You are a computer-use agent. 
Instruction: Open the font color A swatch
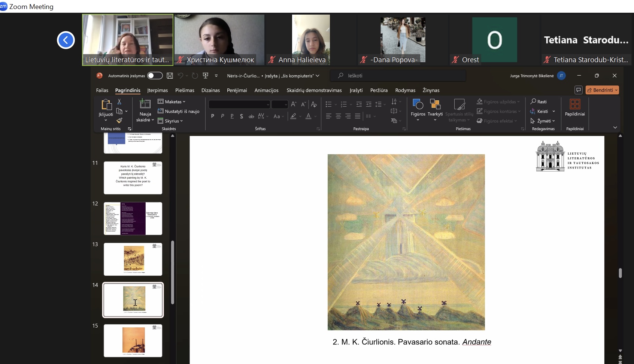click(x=309, y=116)
